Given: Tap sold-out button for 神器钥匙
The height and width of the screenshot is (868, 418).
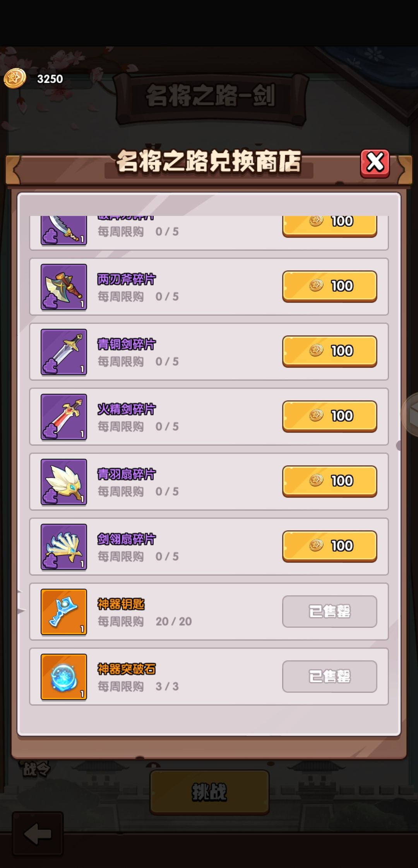Looking at the screenshot, I should (330, 611).
